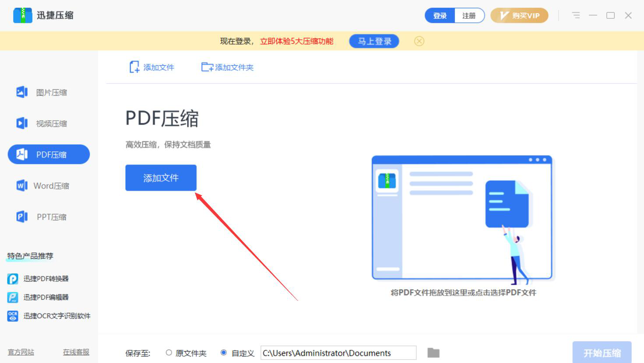Image resolution: width=644 pixels, height=363 pixels.
Task: Select the PDF压缩 sidebar item
Action: tap(49, 154)
